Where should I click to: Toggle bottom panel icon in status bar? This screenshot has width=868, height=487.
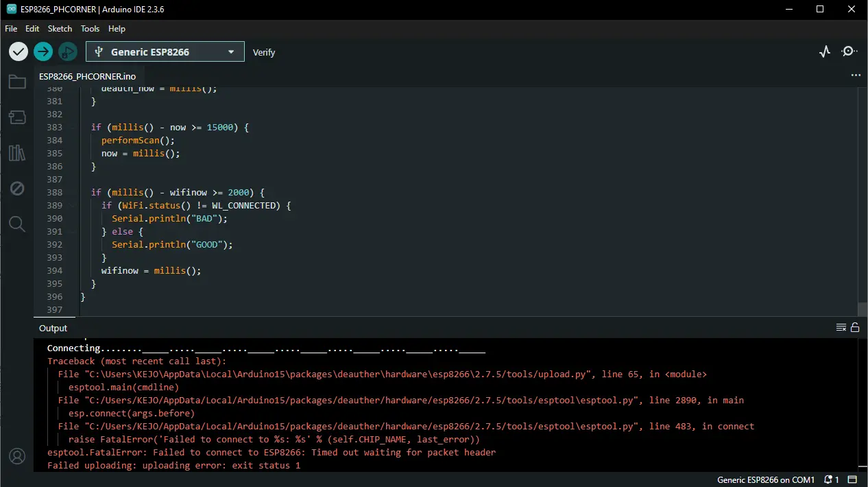pyautogui.click(x=852, y=479)
